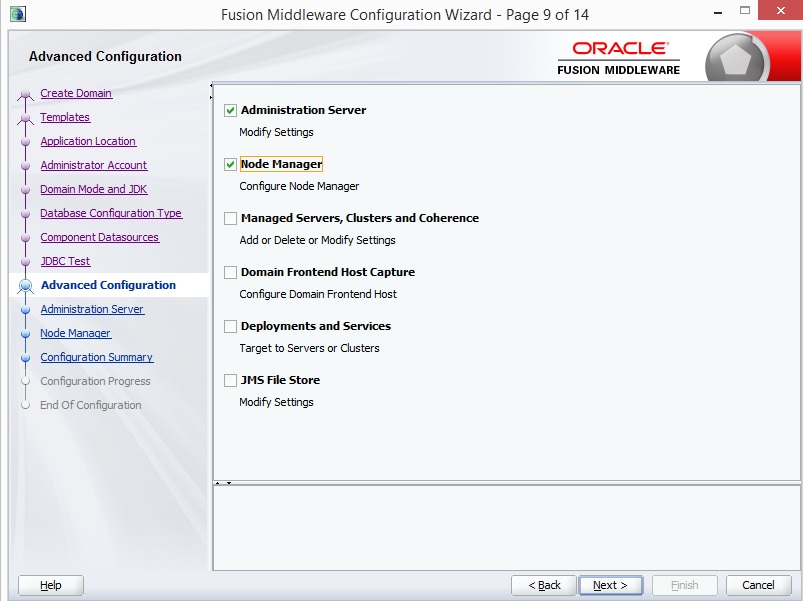Click the Component Datasources step bullet icon
803x601 pixels.
point(25,238)
